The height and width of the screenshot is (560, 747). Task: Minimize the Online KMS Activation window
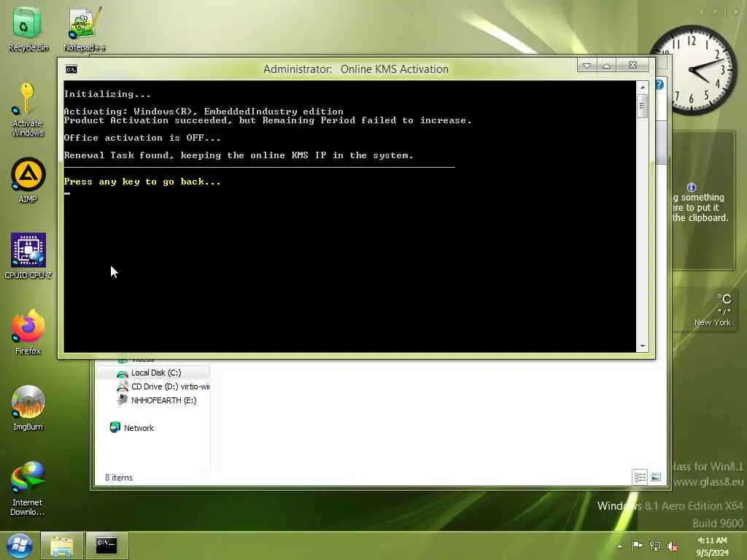(587, 65)
